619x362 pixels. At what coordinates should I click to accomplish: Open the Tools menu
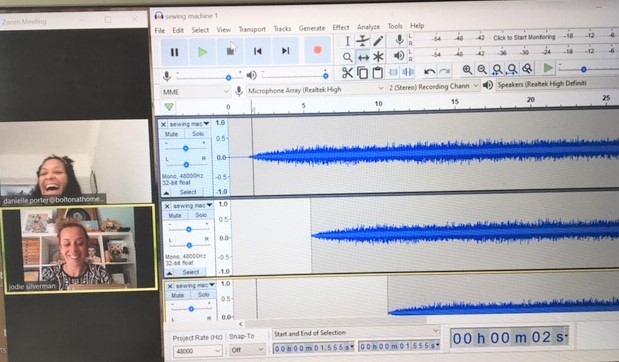[x=395, y=26]
